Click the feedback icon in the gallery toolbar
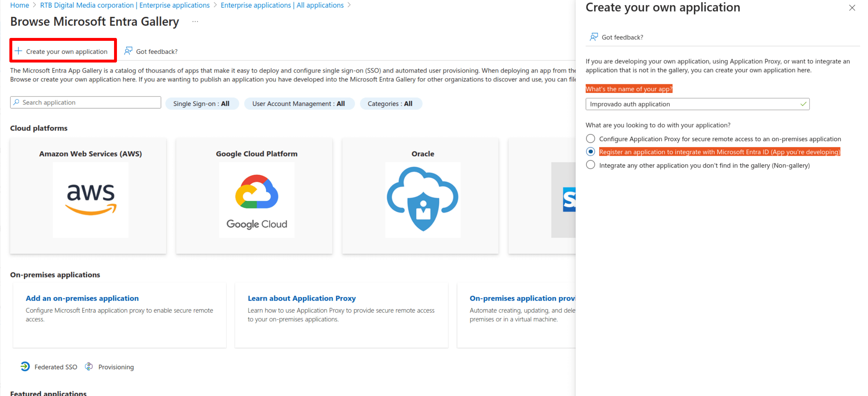Image resolution: width=868 pixels, height=396 pixels. 128,51
